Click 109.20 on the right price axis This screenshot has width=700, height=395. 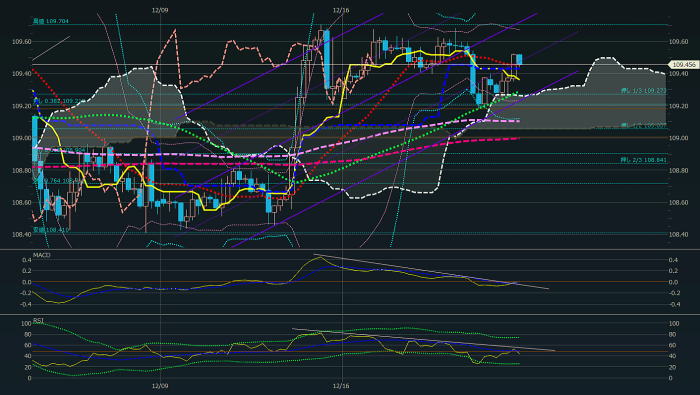(x=679, y=106)
